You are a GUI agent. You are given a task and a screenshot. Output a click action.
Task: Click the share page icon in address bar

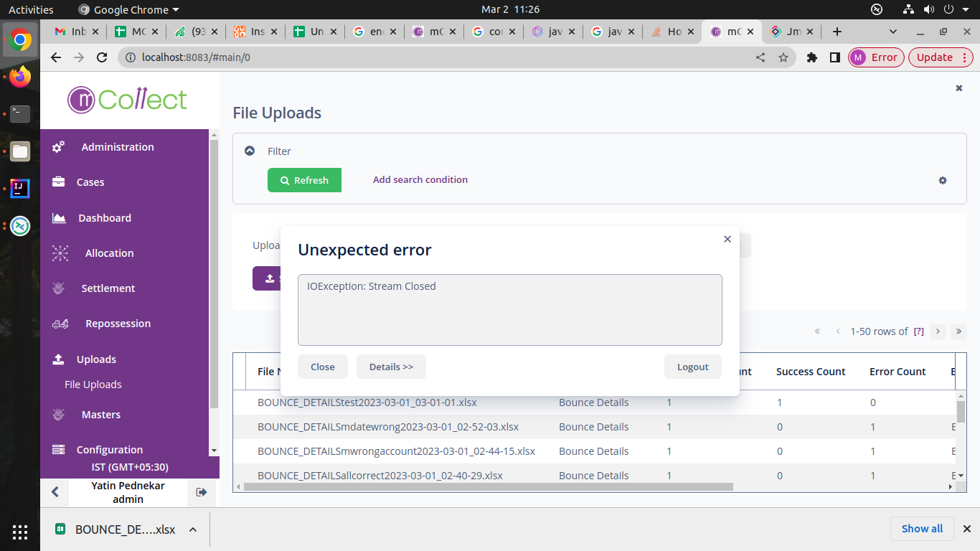(760, 57)
